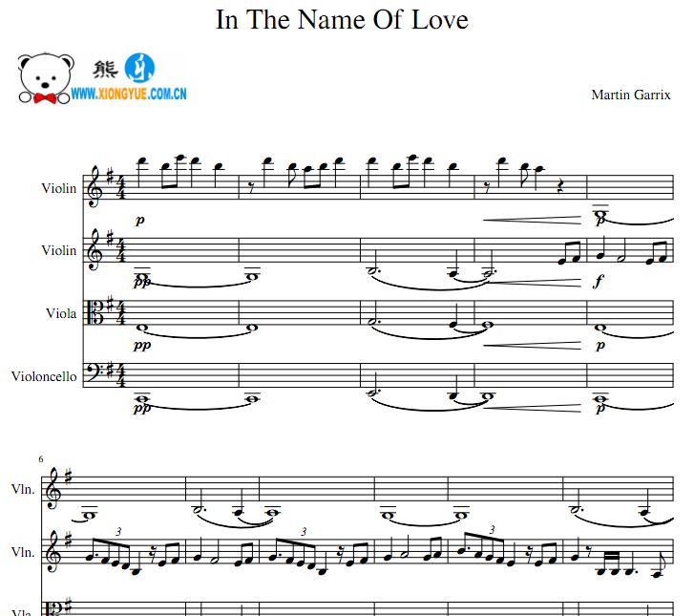This screenshot has width=694, height=616.
Task: Click the 4/4 time signature on first Violin staff
Action: point(121,187)
